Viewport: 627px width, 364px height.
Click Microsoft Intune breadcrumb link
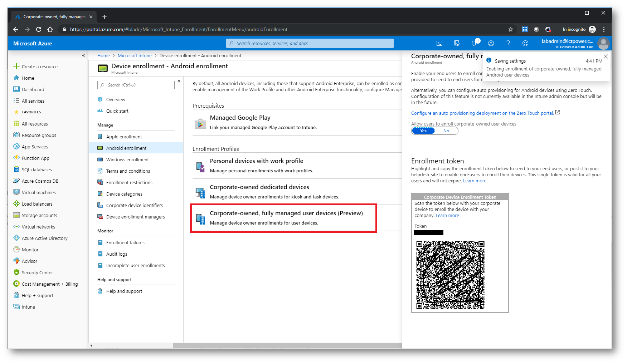[135, 55]
